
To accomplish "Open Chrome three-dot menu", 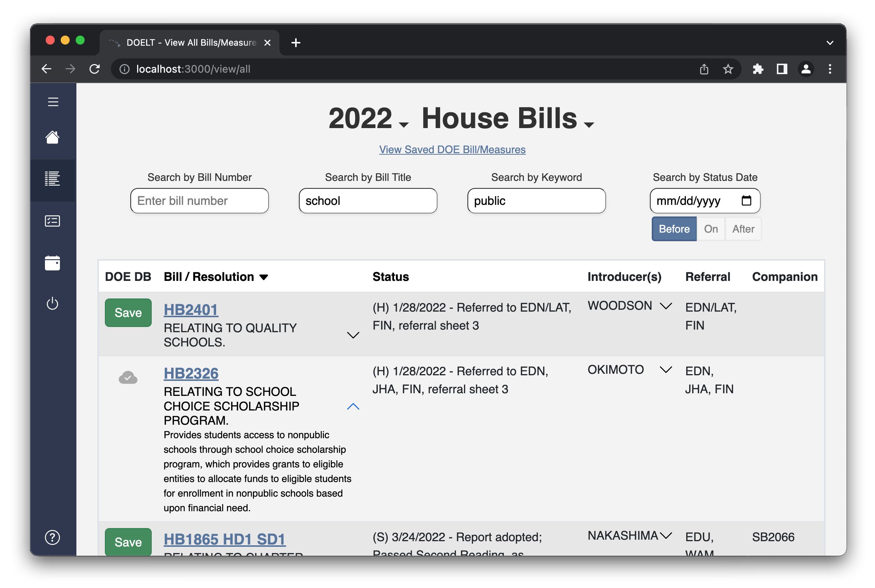I will coord(830,69).
